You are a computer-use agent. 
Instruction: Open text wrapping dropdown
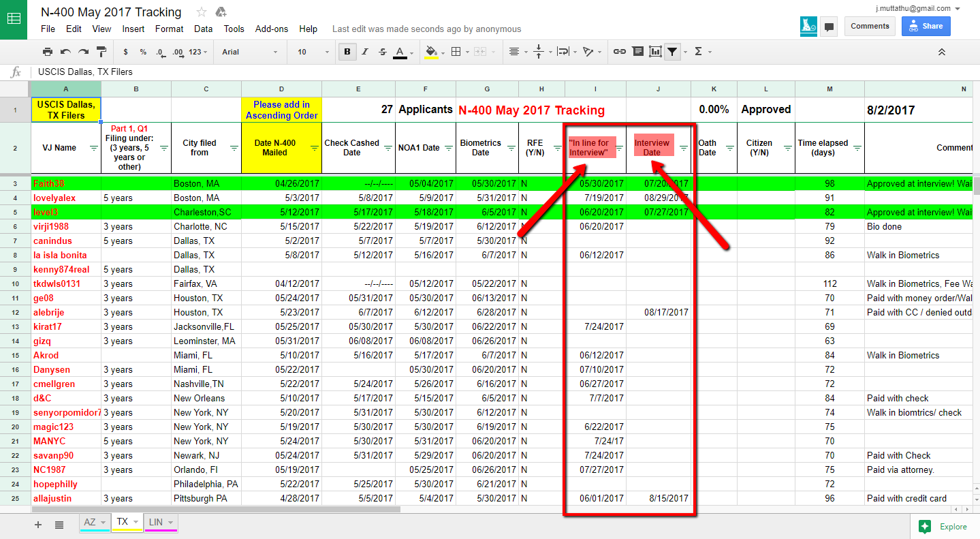point(567,52)
